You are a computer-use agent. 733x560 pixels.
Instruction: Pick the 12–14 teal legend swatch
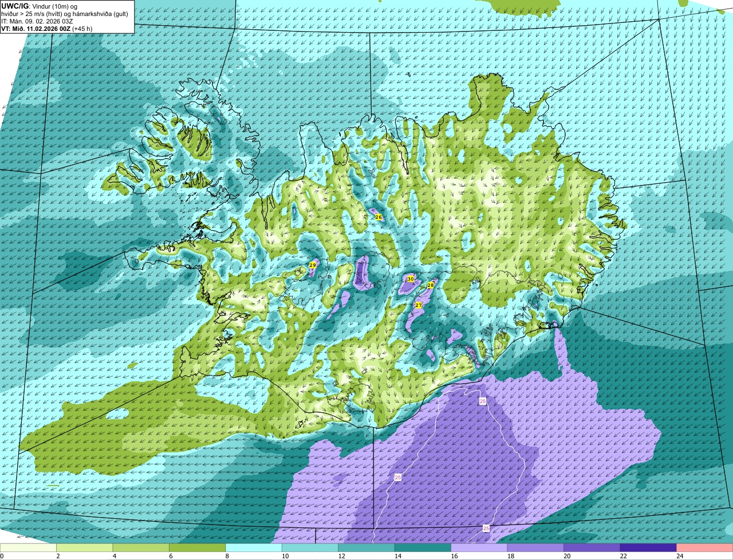click(366, 547)
